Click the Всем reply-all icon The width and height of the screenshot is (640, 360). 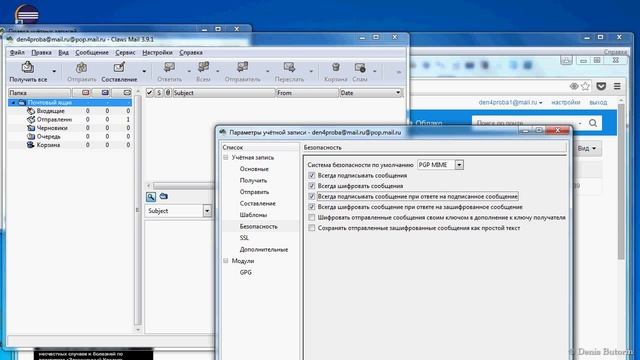pos(203,67)
